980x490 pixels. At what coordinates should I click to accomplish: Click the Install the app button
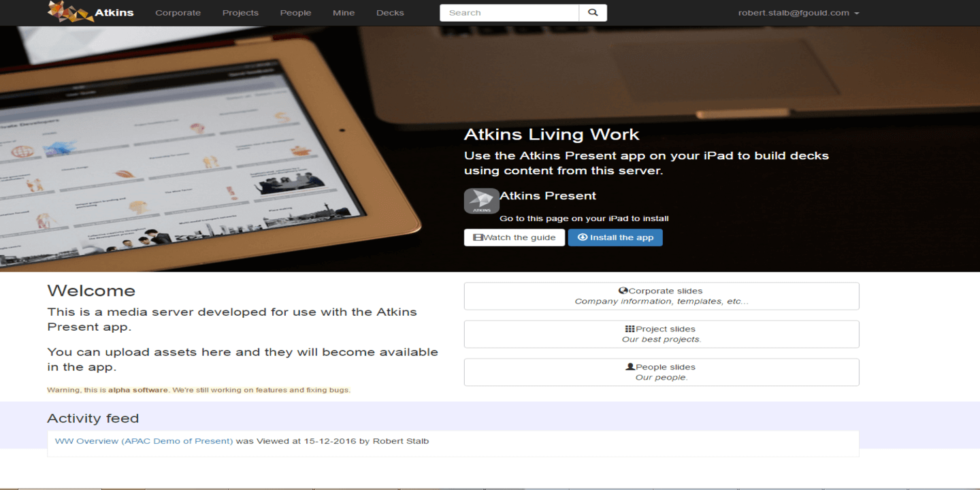point(615,238)
